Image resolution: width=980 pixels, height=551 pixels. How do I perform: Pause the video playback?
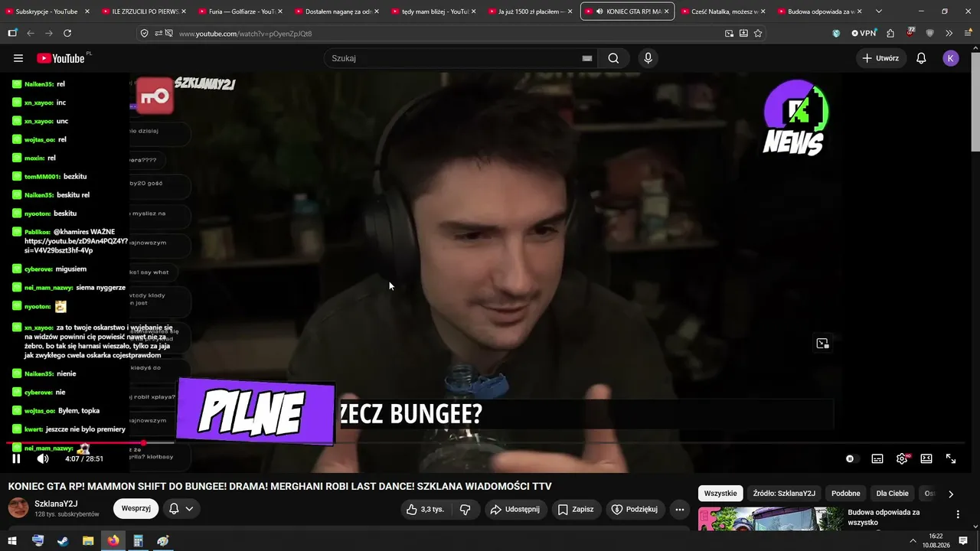click(x=16, y=458)
